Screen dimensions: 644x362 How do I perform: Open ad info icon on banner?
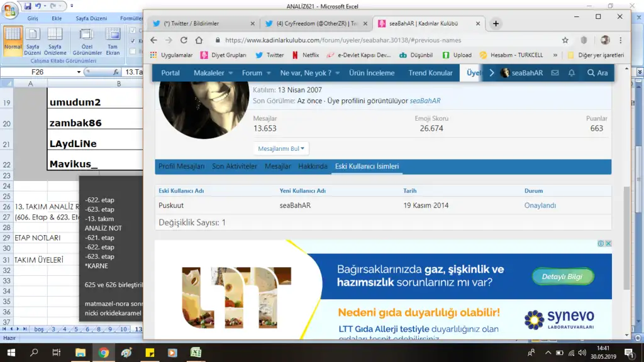pos(601,243)
